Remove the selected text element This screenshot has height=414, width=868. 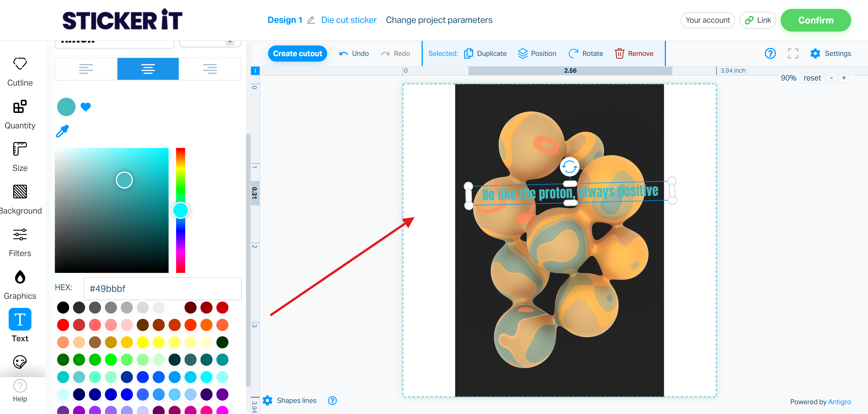[634, 54]
